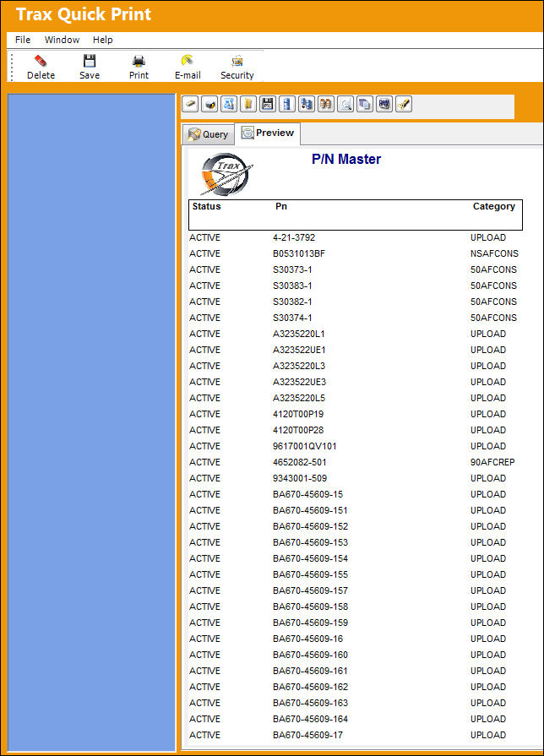Viewport: 544px width, 756px height.
Task: Open the Window menu
Action: pos(63,40)
